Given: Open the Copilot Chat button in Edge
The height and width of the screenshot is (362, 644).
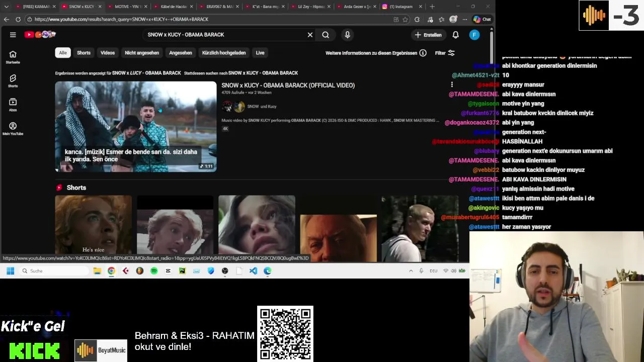Looking at the screenshot, I should click(482, 19).
